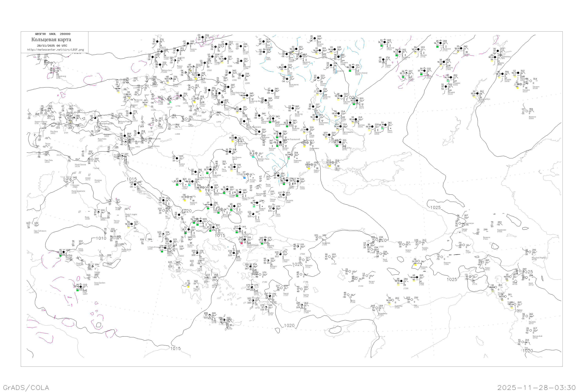Image resolution: width=588 pixels, height=392 pixels.
Task: Click the QBSF98 UAOL 280000 header code
Action: click(53, 34)
